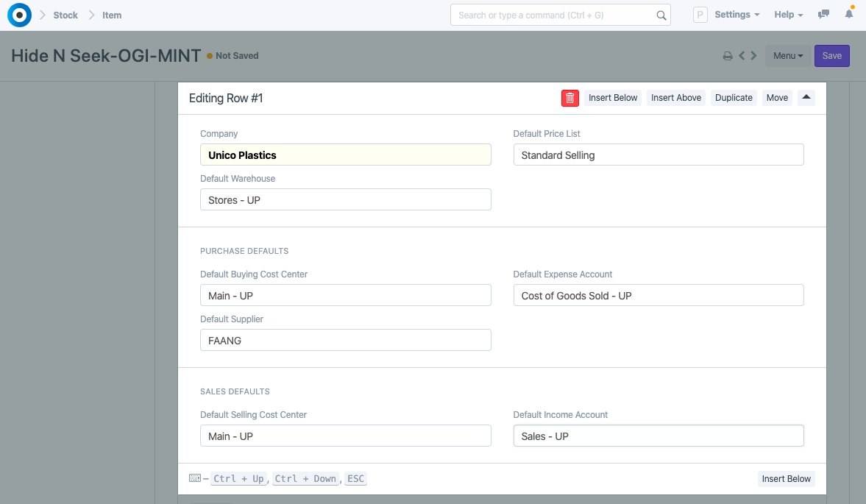Open the Menu dropdown
This screenshot has width=866, height=504.
[787, 55]
